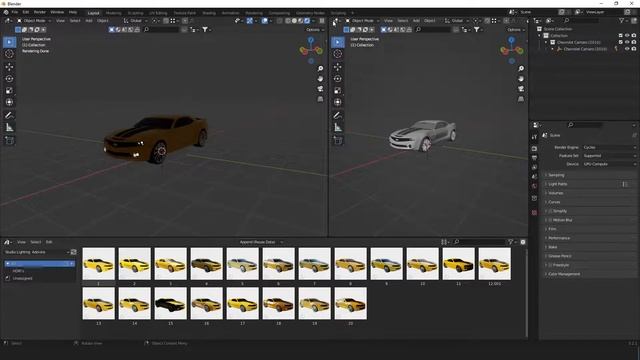Viewport: 640px width, 360px height.
Task: Select asset thumbnail labeled 1
Action: pyautogui.click(x=98, y=264)
